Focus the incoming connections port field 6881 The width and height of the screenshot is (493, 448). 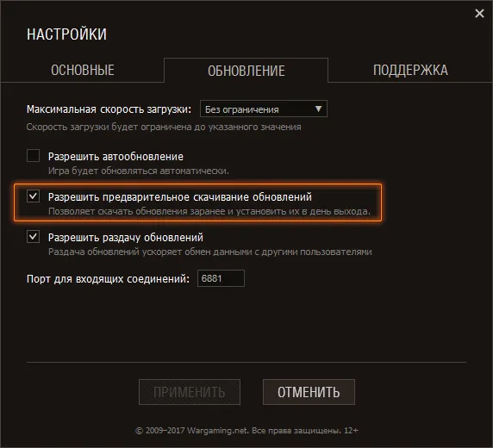pos(221,278)
